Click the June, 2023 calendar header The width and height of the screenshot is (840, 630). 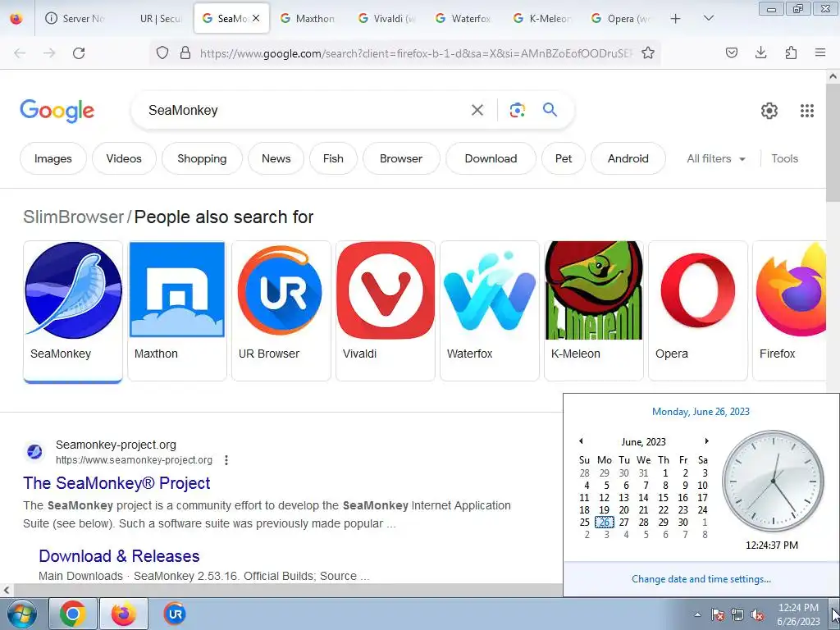(x=643, y=442)
